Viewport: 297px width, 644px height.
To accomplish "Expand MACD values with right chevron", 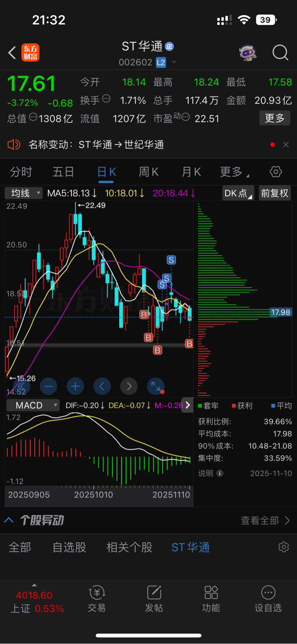I will click(x=188, y=405).
